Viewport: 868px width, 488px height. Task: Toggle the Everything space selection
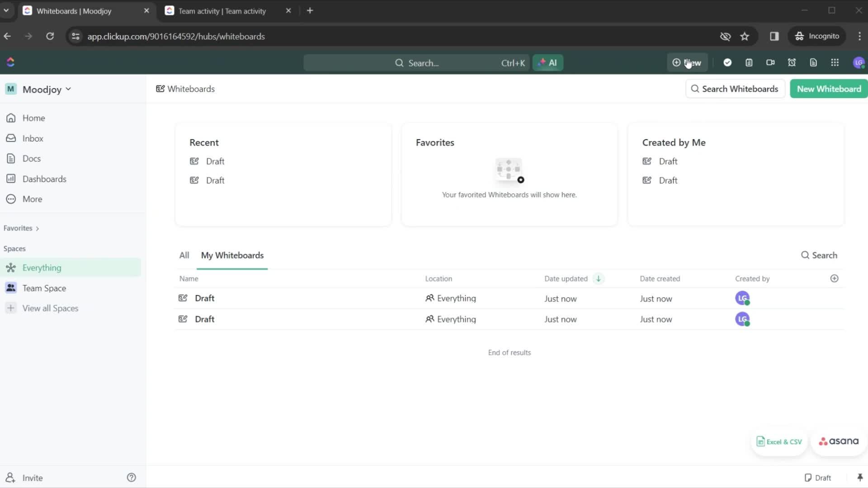(x=41, y=267)
